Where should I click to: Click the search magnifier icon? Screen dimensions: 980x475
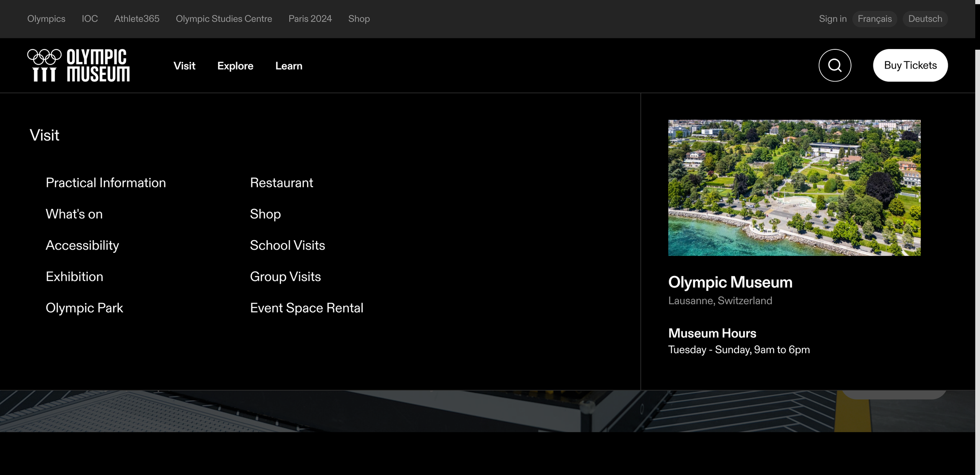(835, 65)
